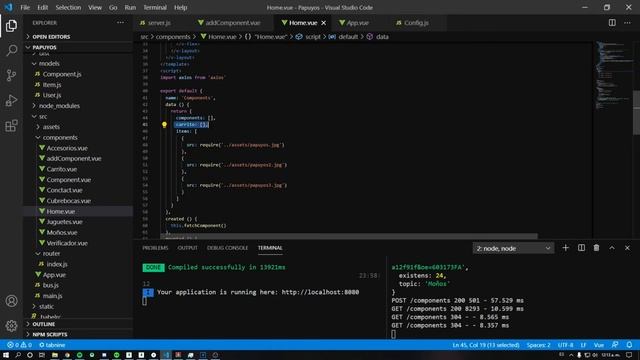The width and height of the screenshot is (640, 360).
Task: Open the Explorer view in activity bar
Action: tap(11, 26)
